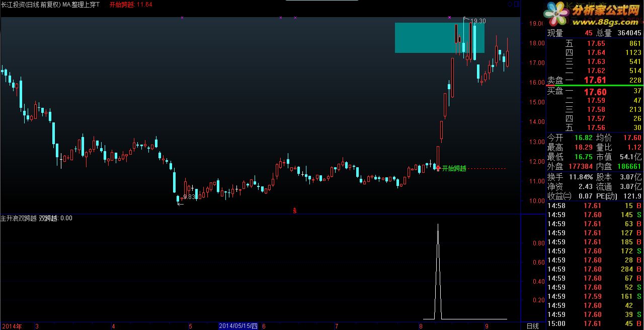This screenshot has width=644, height=330.
Task: Click the red S marker below the chart
Action: pos(295,211)
